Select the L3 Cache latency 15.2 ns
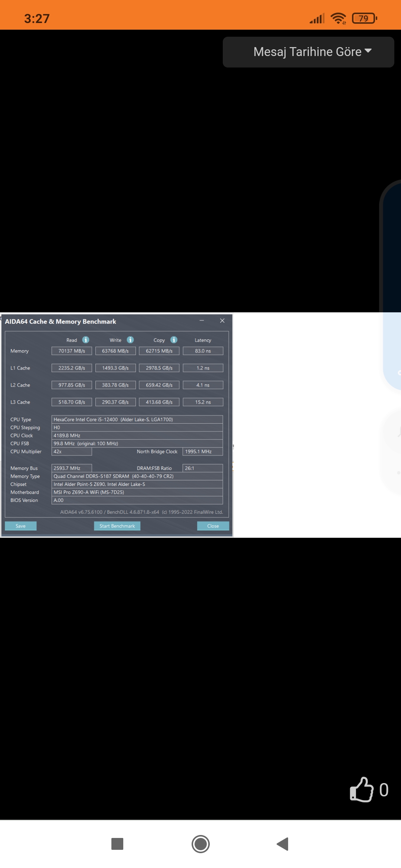401x868 pixels. click(203, 402)
